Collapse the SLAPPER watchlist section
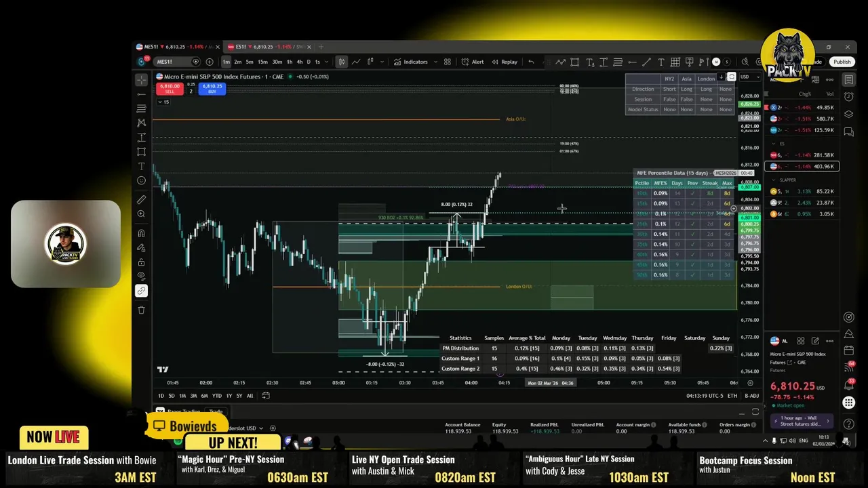Screen dimensions: 868x488 [x=774, y=180]
